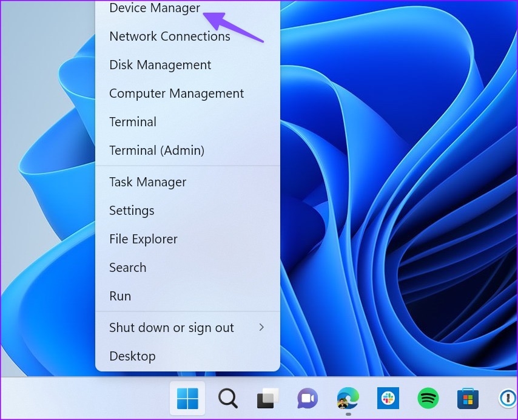
Task: Click the Windows Start button
Action: (x=187, y=399)
